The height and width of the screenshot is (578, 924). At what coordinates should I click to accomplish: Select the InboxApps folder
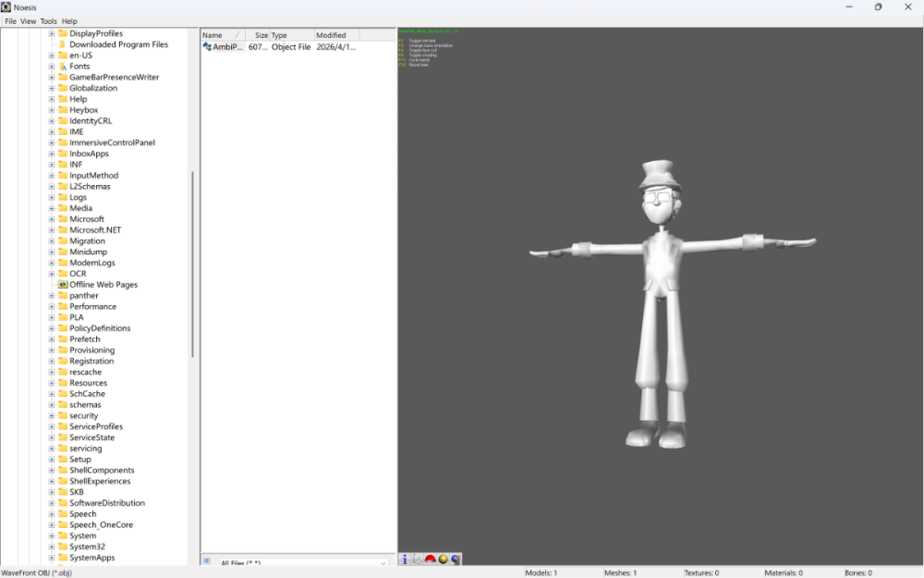(x=89, y=154)
